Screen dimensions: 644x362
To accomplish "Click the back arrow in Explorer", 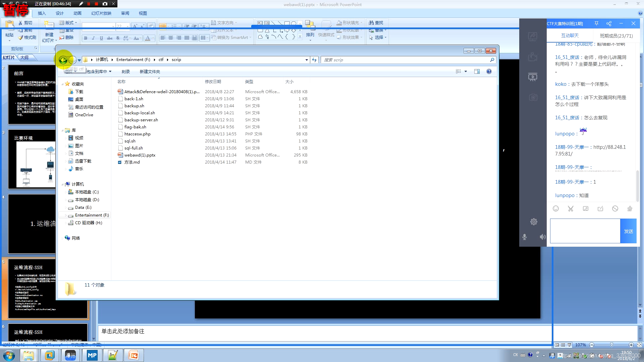I will tap(63, 60).
